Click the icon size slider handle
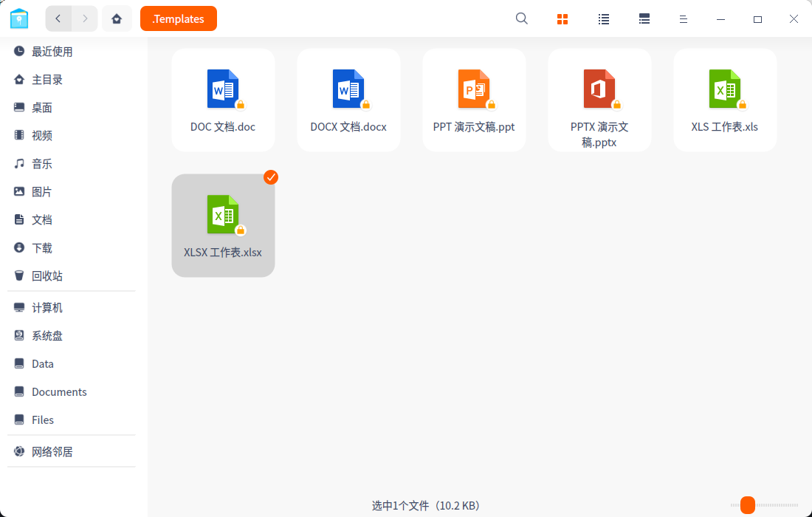The image size is (812, 517). pyautogui.click(x=747, y=504)
